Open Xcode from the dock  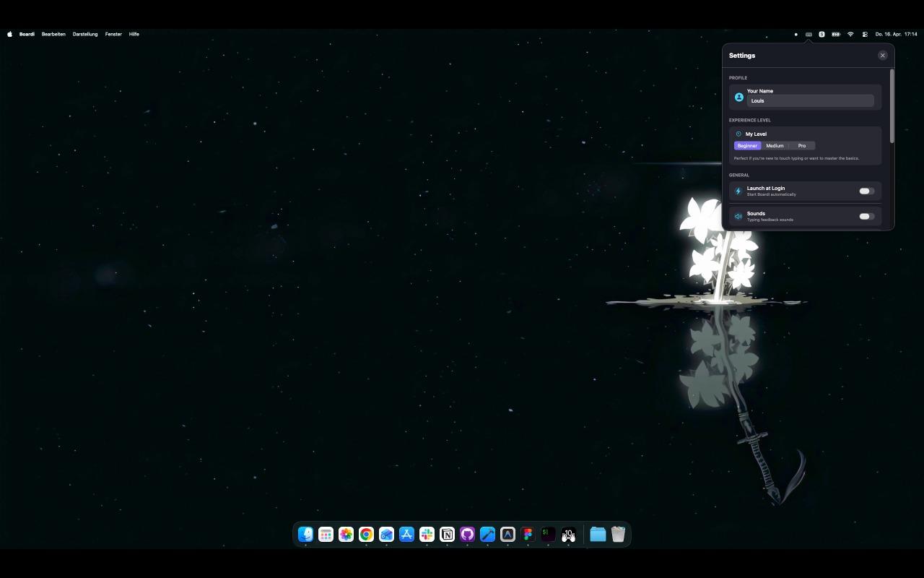click(488, 534)
